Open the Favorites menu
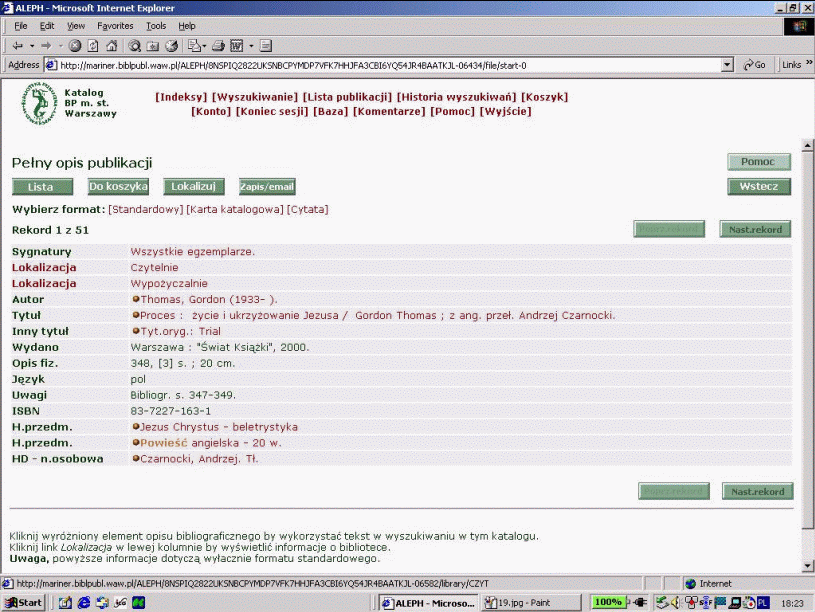The height and width of the screenshot is (612, 815). [115, 25]
